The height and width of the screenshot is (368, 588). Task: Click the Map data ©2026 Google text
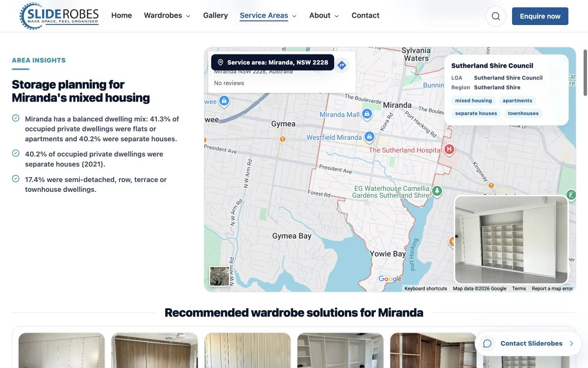[480, 289]
